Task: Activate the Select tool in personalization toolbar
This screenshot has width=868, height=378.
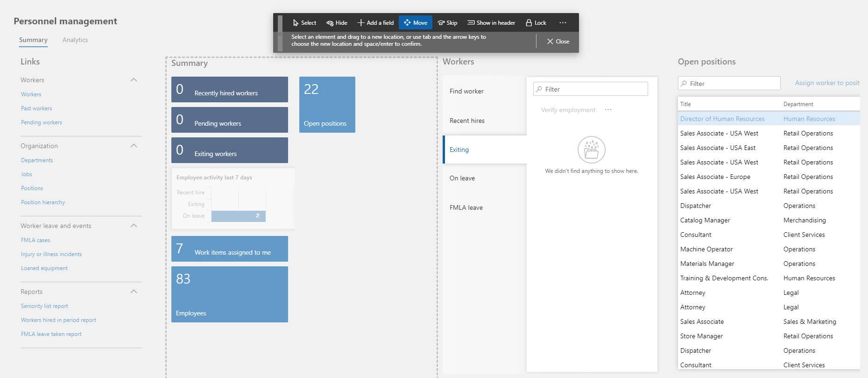Action: tap(304, 23)
